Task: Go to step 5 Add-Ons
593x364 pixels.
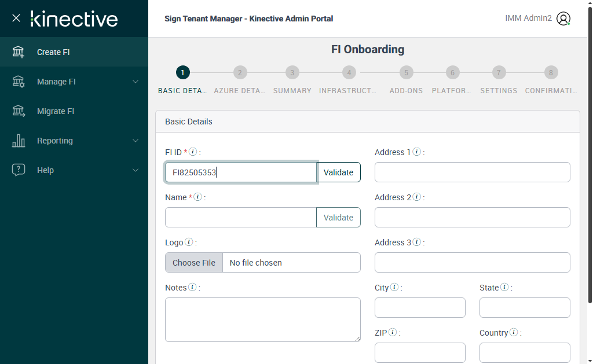Action: [x=406, y=72]
